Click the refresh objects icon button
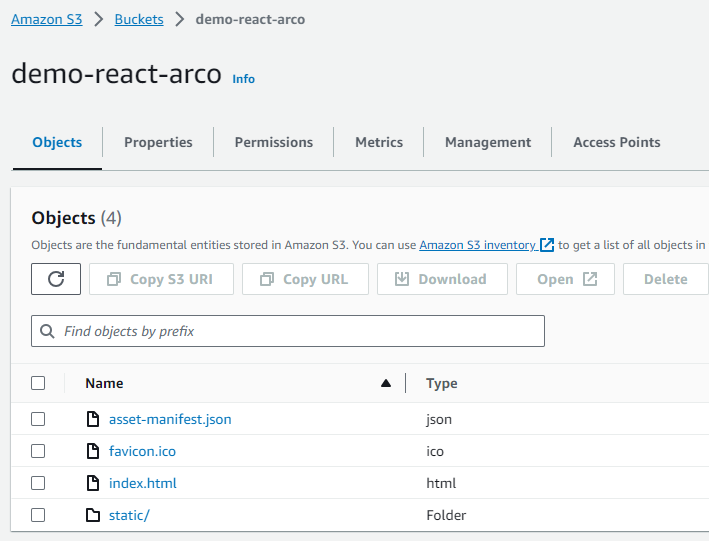The width and height of the screenshot is (709, 541). pyautogui.click(x=56, y=279)
